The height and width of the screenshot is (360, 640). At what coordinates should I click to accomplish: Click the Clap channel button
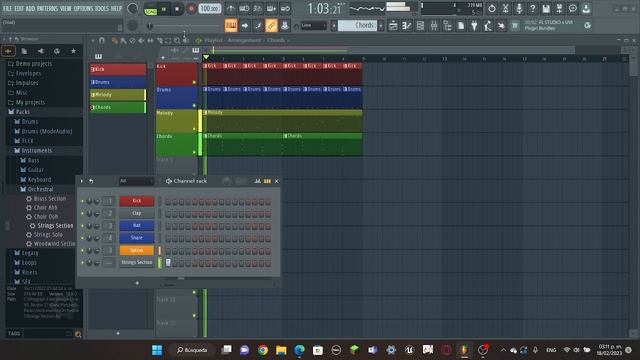coord(137,213)
